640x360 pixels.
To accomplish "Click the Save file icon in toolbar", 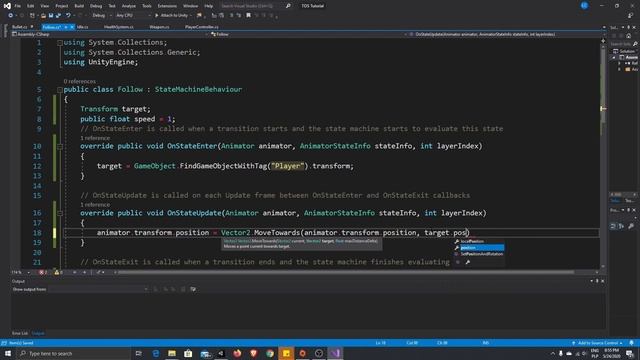I will point(51,16).
